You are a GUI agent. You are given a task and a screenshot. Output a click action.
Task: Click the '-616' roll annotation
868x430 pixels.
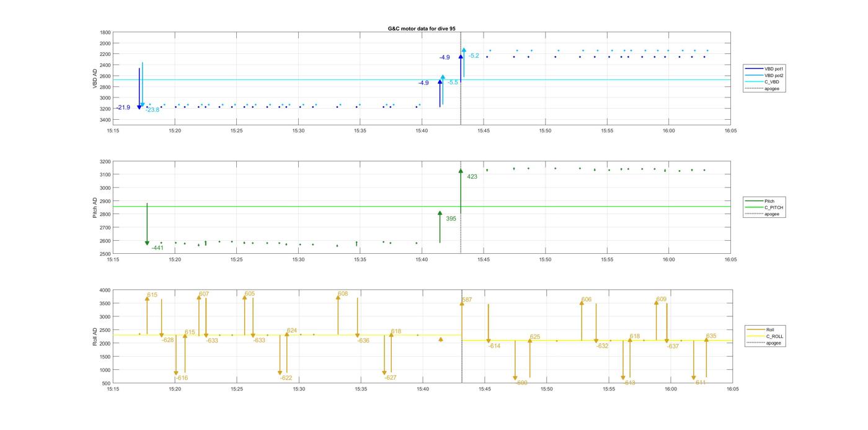[x=182, y=378]
